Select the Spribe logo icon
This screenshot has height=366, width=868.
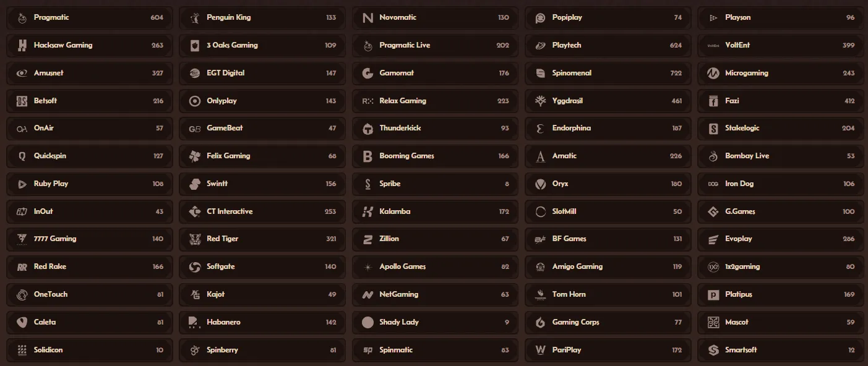[x=367, y=184]
